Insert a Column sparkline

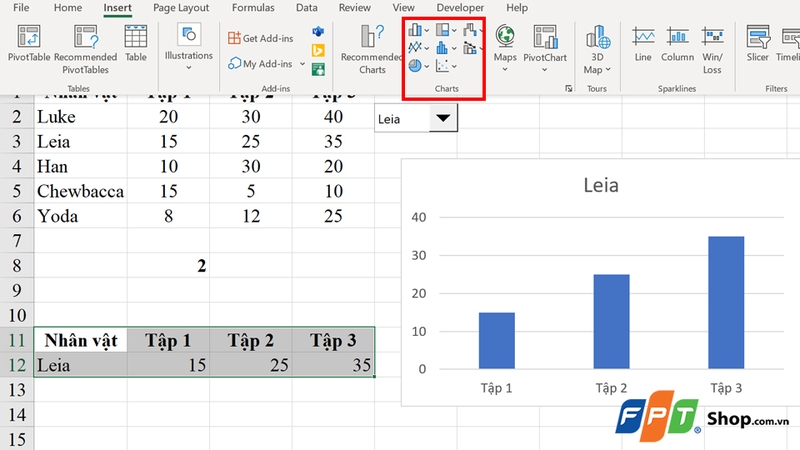(x=678, y=44)
